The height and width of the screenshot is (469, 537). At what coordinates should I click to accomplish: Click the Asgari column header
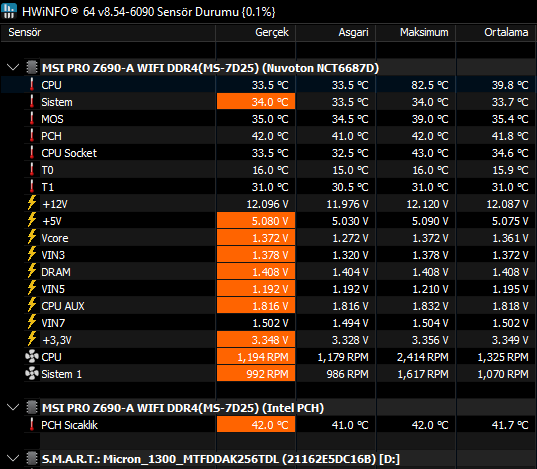click(335, 33)
